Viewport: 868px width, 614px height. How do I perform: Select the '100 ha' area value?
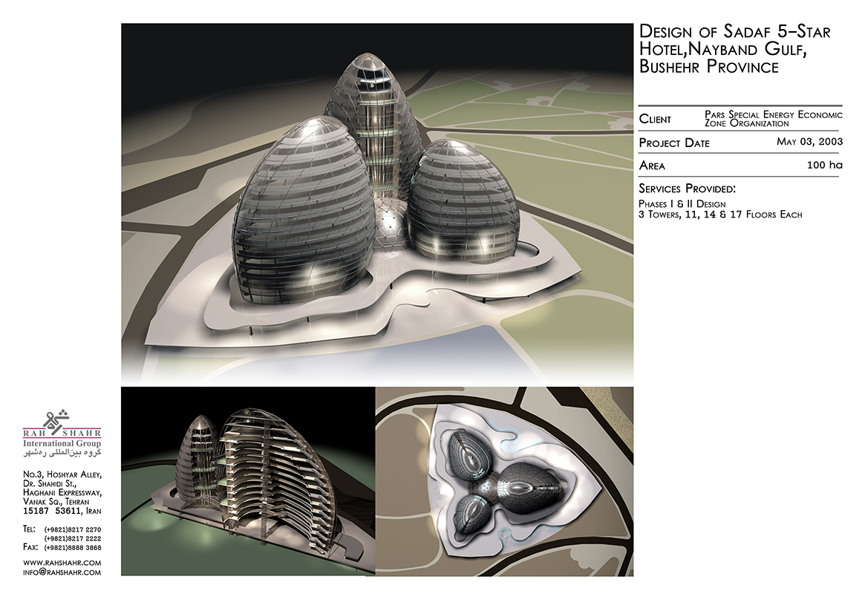click(x=825, y=165)
